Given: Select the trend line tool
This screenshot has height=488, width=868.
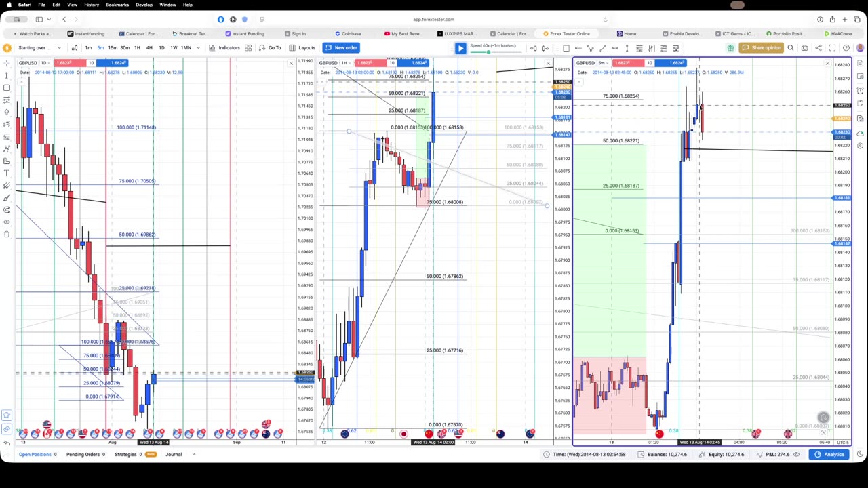Looking at the screenshot, I should [603, 48].
